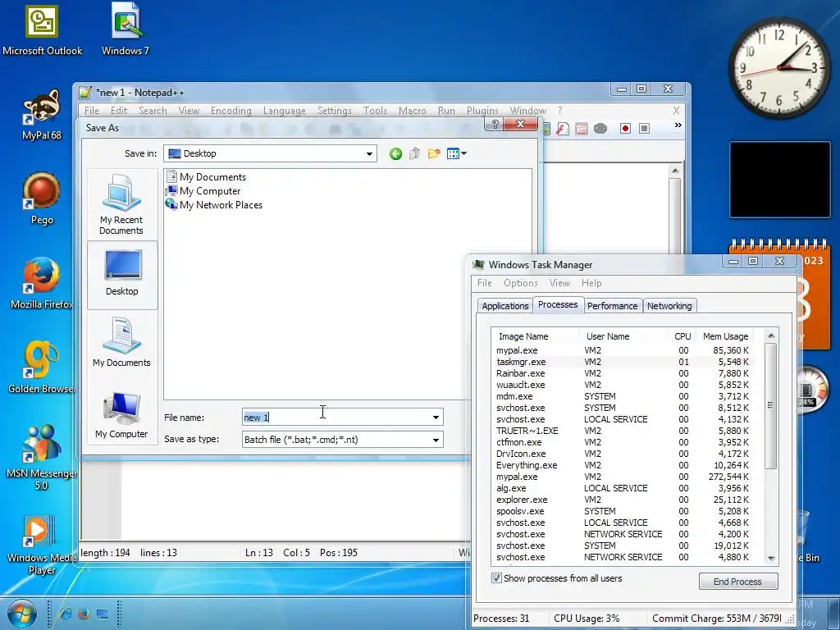Click the grey monitoring icon in Notepad++ toolbar

600,129
